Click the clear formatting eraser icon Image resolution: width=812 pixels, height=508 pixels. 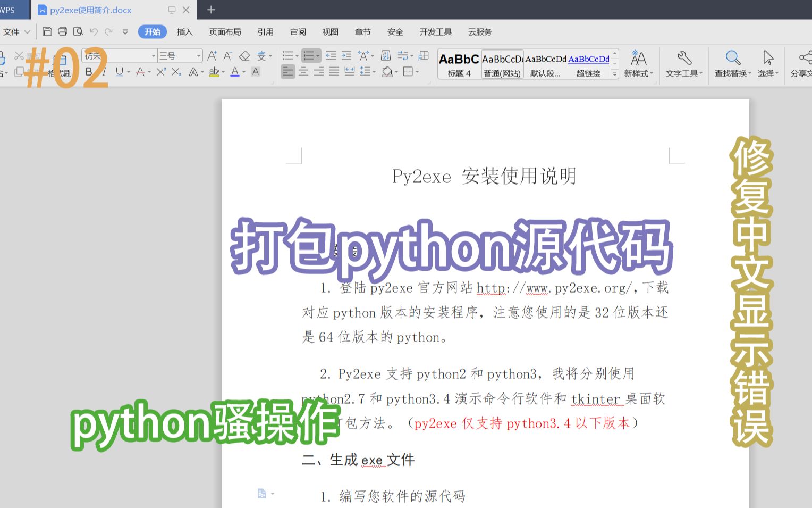244,55
